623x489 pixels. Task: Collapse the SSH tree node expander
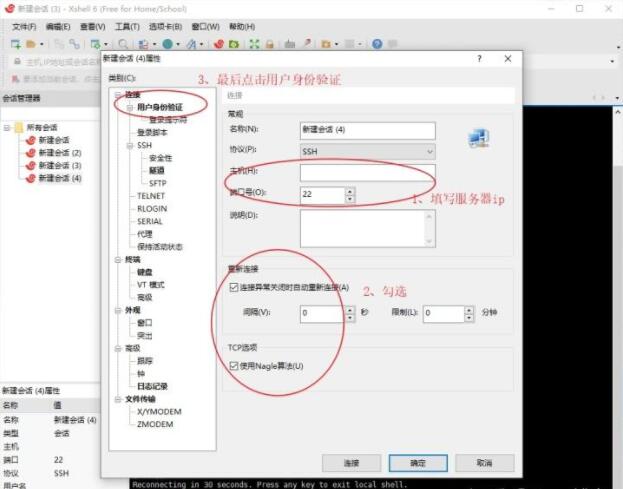(130, 145)
